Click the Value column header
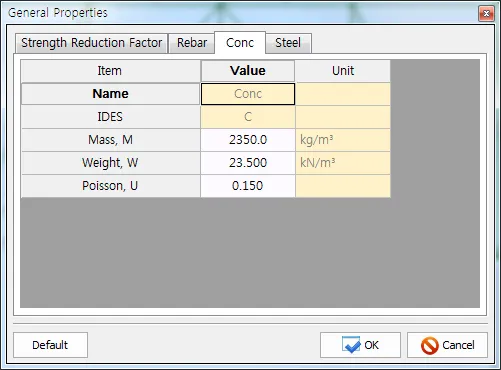 pos(248,71)
